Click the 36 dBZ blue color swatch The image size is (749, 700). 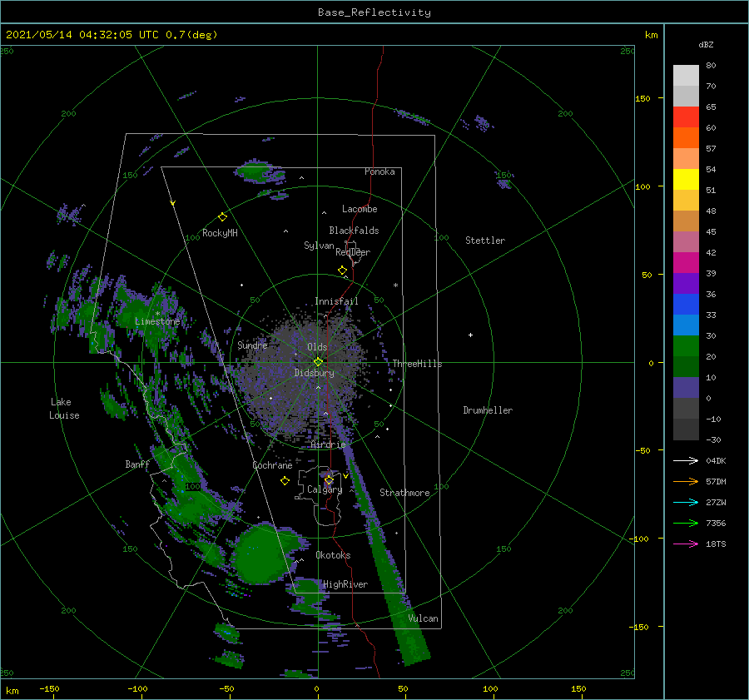click(686, 305)
